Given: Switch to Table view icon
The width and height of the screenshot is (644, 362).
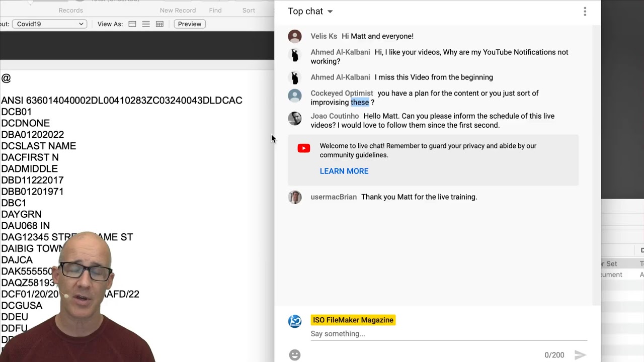Looking at the screenshot, I should point(159,24).
